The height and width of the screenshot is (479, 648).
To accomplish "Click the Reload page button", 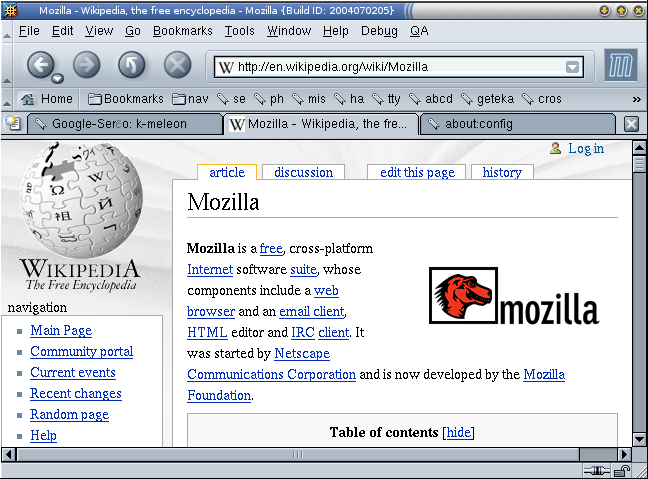I will tap(131, 65).
